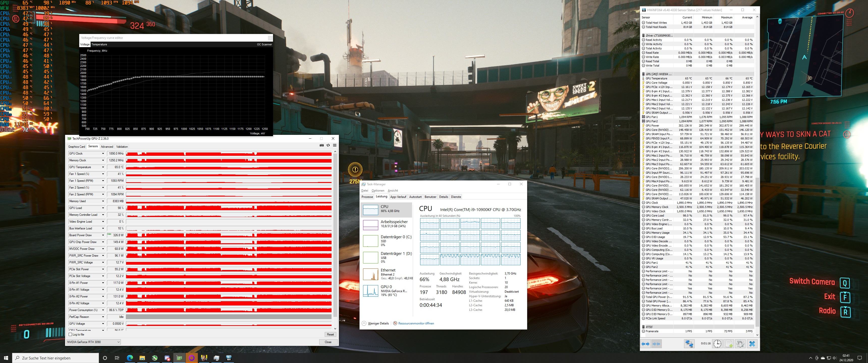Open Task Manager Details tab
Screen dimensions: 868x363
pyautogui.click(x=443, y=197)
